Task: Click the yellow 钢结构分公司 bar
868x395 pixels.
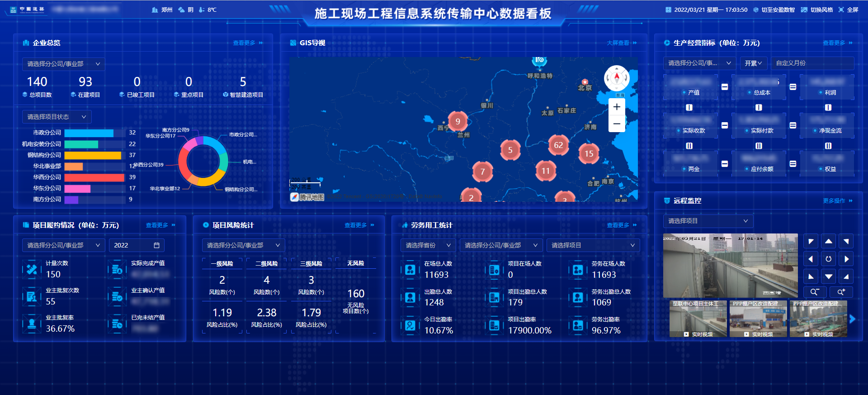Action: click(93, 155)
